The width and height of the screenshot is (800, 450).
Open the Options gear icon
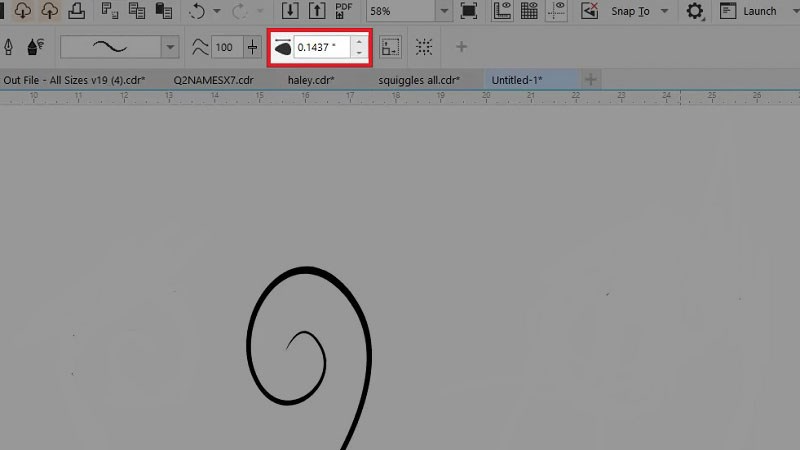coord(694,11)
